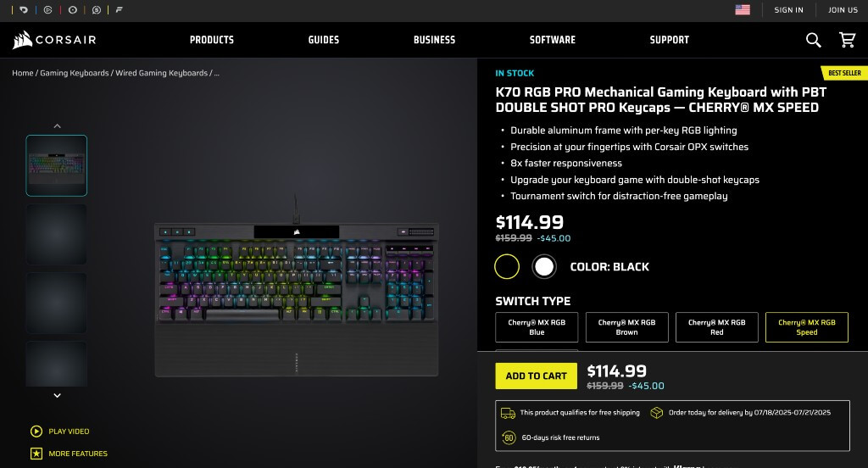Click the Play Video circle icon
The image size is (868, 468).
(x=36, y=432)
